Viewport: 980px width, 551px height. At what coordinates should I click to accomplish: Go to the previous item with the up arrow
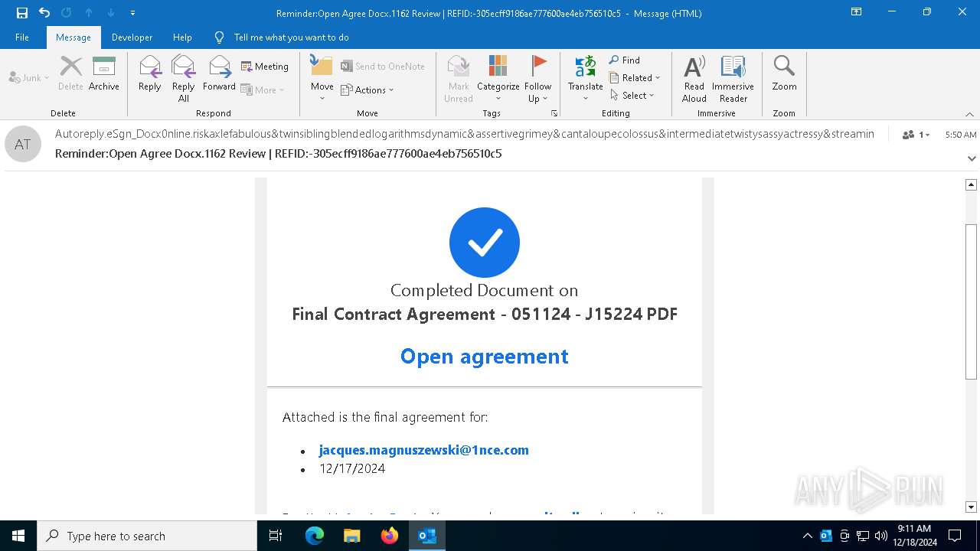89,13
